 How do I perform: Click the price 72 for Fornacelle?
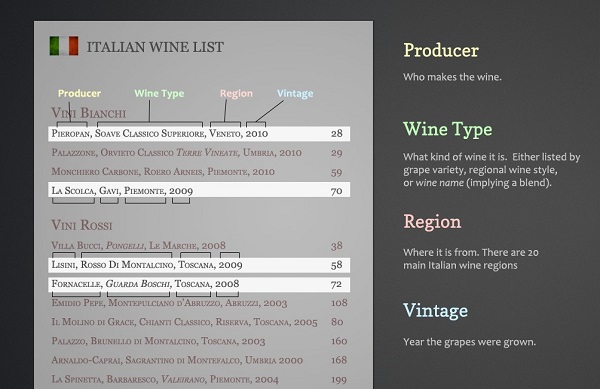click(x=337, y=284)
